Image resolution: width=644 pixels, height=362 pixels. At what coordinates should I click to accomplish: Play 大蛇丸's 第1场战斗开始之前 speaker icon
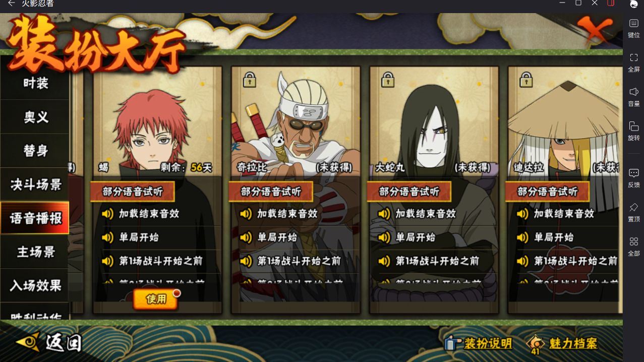click(384, 261)
